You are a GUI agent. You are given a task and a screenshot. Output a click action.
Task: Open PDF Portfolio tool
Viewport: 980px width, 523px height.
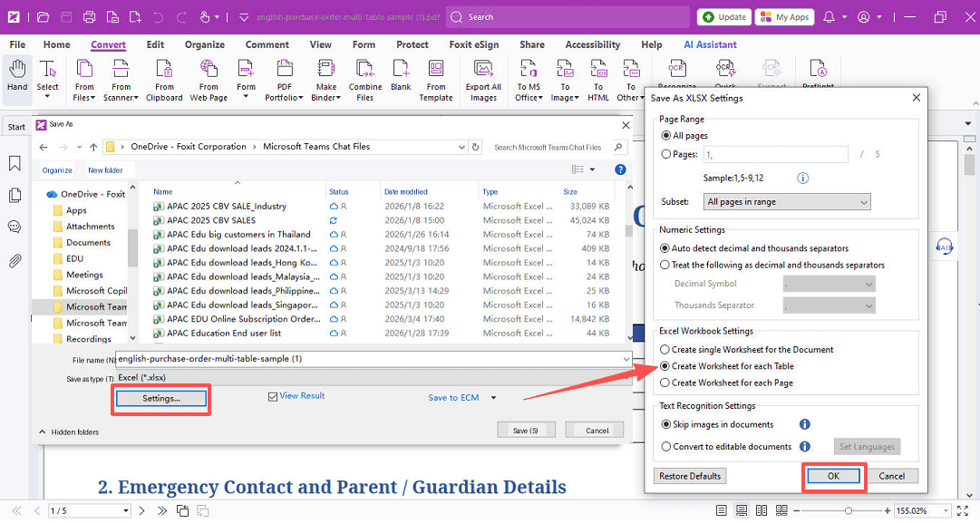point(284,80)
